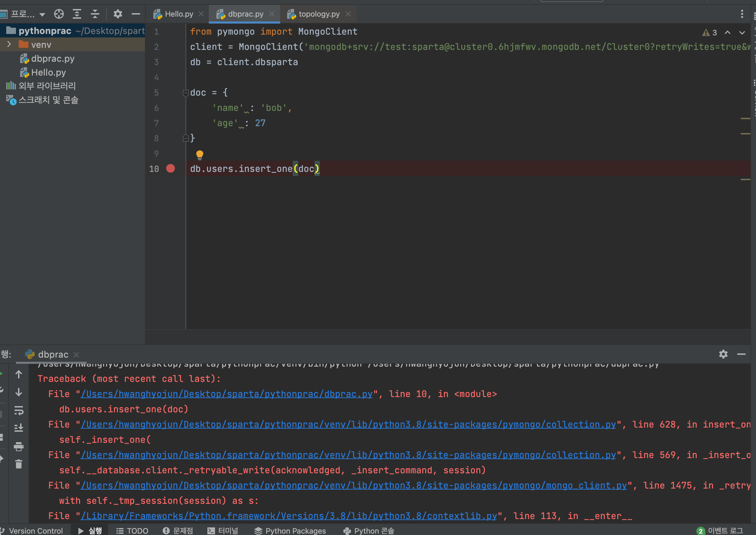Open the Python Packages tool window
Viewport: 756px width, 535px height.
pyautogui.click(x=290, y=530)
